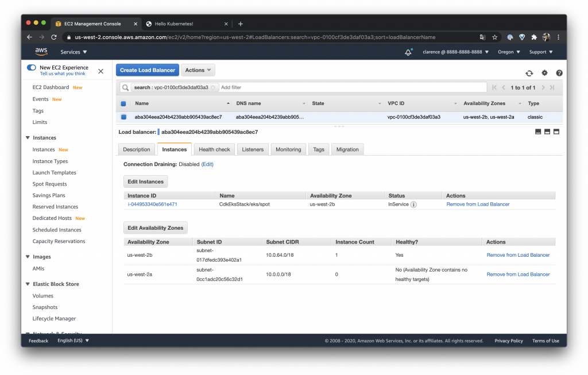
Task: Click the Connection Draining Edit link
Action: tap(207, 164)
